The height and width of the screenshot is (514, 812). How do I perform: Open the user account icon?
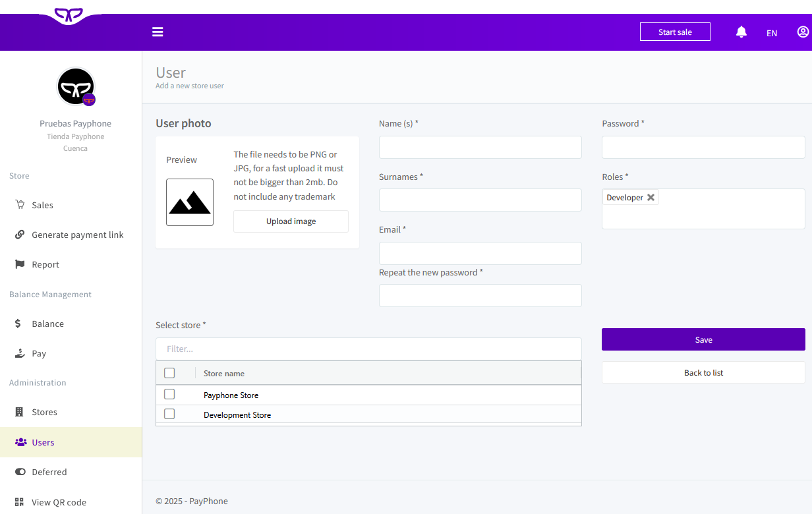coord(803,32)
